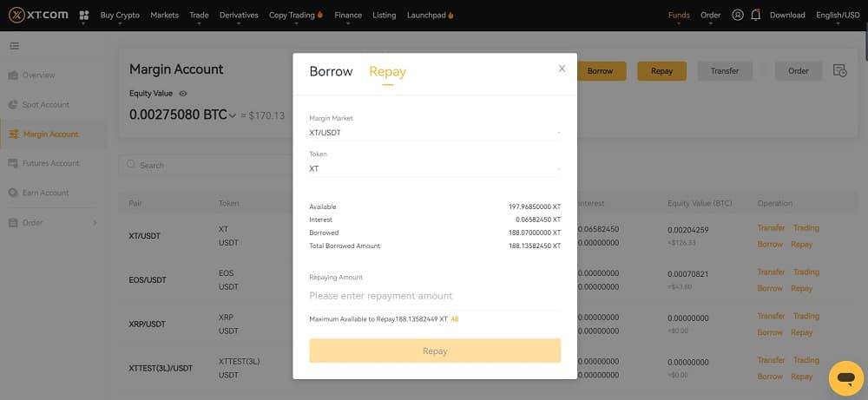Open Listing in the navigation
Image resolution: width=868 pixels, height=400 pixels.
(x=385, y=15)
